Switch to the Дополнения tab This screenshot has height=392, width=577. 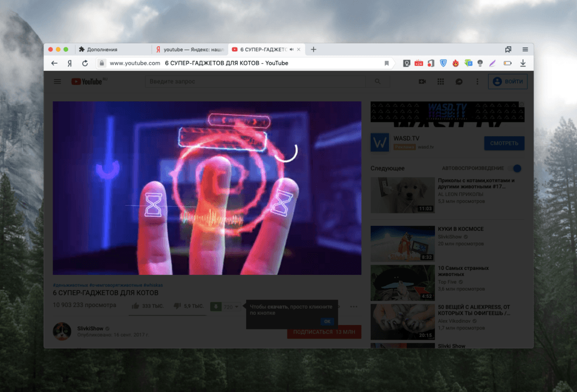(114, 49)
